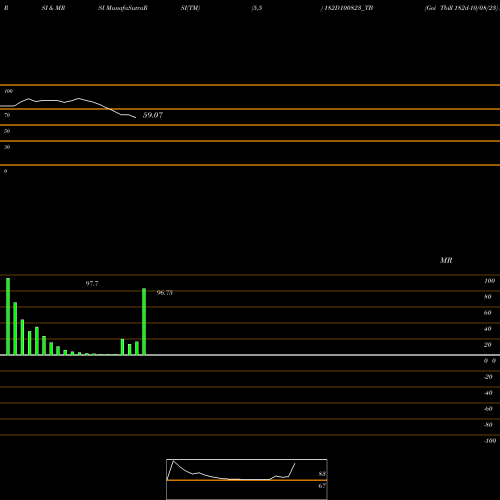Image resolution: width=500 pixels, height=500 pixels.
Task: Click the MR axis label -20
Action: 488,377
